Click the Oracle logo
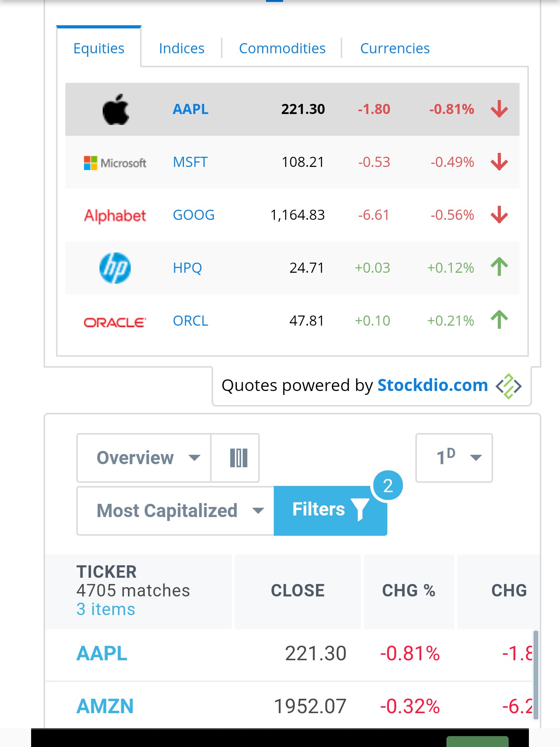 tap(115, 322)
